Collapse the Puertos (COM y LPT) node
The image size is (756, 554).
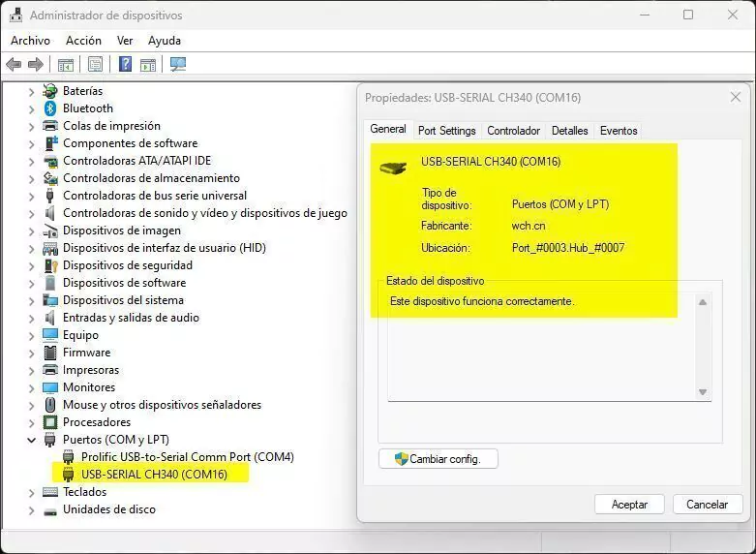pos(31,440)
